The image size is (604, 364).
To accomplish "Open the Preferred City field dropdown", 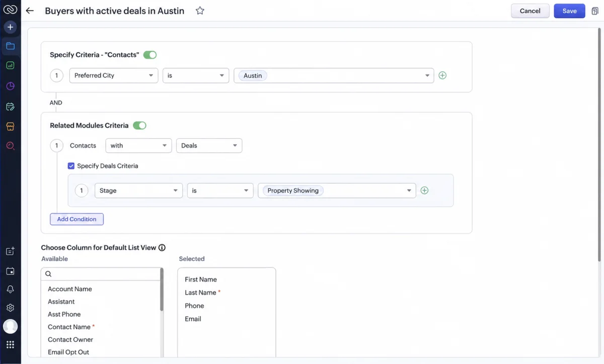I will (x=114, y=75).
